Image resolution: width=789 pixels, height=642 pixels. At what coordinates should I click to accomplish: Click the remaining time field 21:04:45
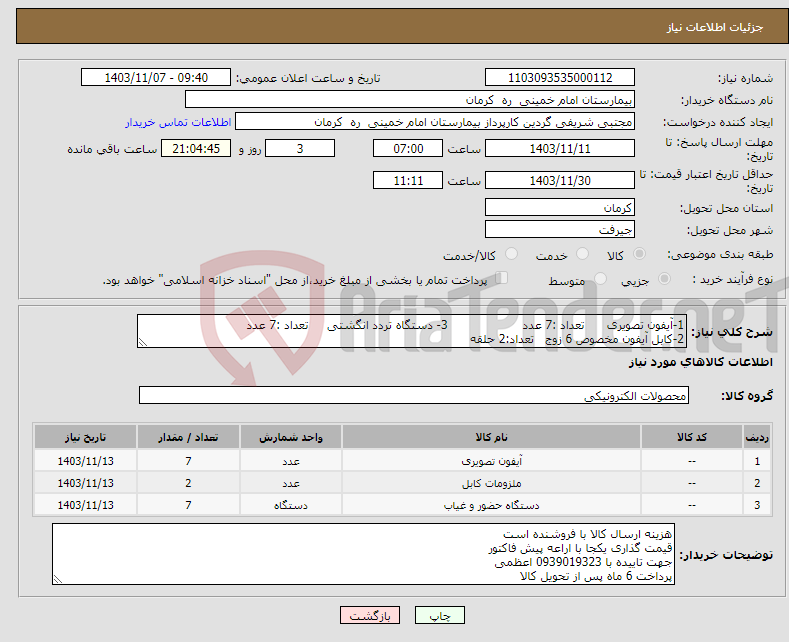[x=196, y=148]
